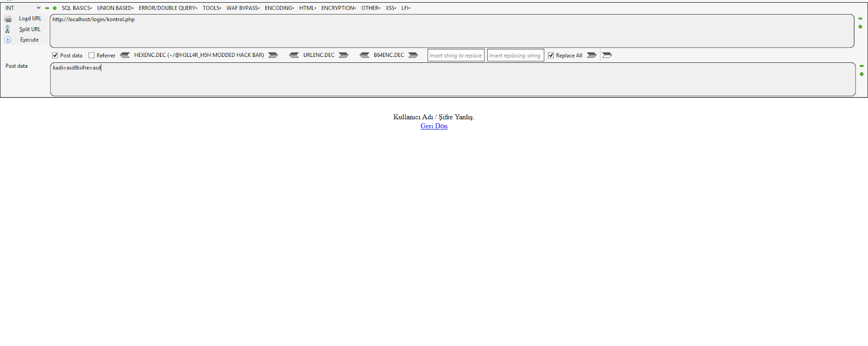Shrink the Post data box with green minus
The width and height of the screenshot is (868, 346).
(x=861, y=66)
